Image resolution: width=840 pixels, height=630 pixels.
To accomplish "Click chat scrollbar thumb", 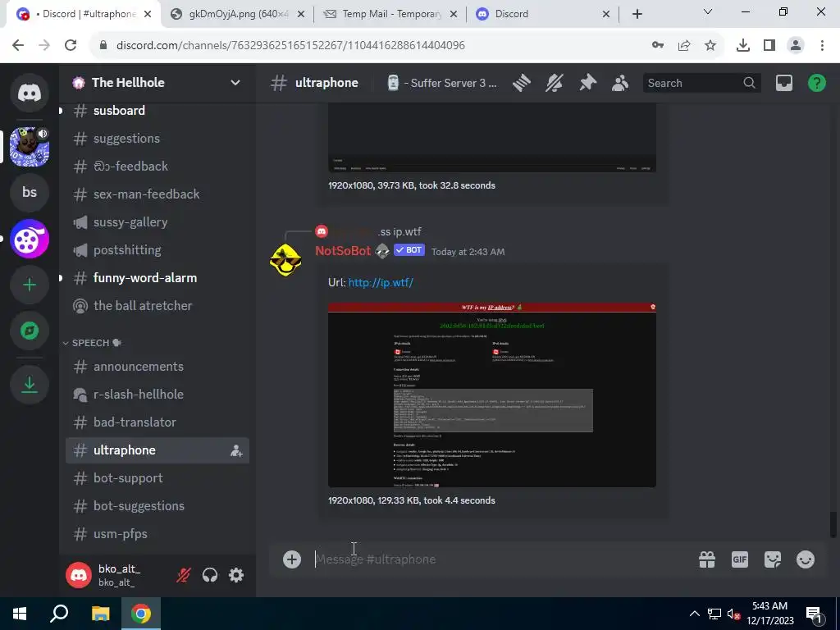I will 833,524.
